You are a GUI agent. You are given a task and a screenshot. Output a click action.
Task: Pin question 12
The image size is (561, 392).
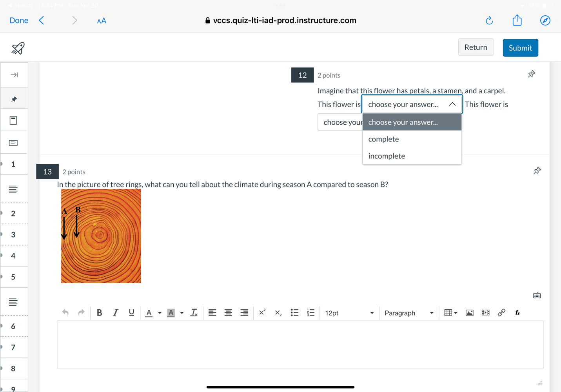click(532, 74)
